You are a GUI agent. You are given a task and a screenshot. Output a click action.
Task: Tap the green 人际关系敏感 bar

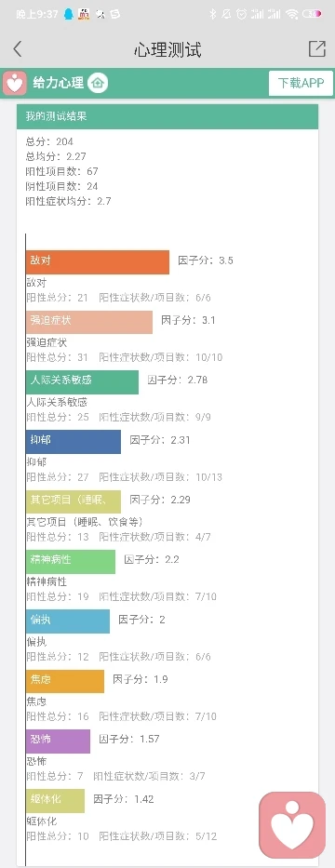82,382
